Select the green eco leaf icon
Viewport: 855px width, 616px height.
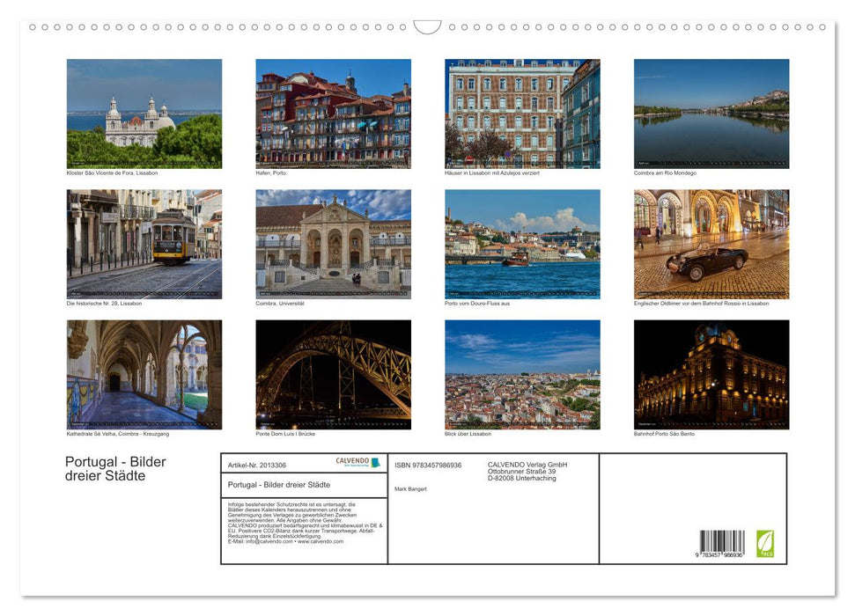click(765, 545)
